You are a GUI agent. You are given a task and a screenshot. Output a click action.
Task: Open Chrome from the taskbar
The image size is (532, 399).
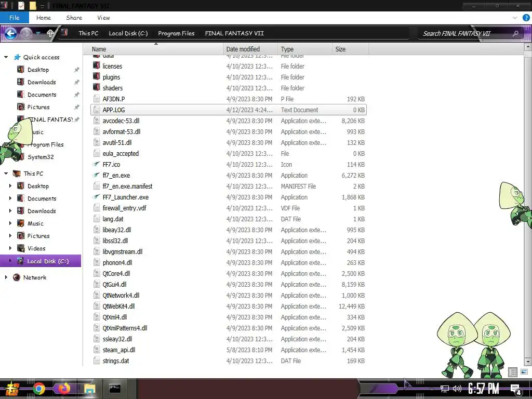[38, 389]
